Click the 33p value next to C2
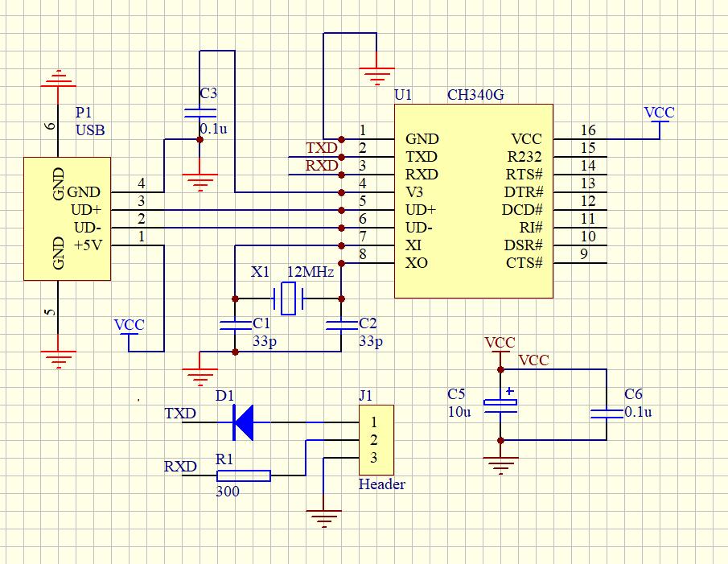The height and width of the screenshot is (564, 728). [x=371, y=341]
